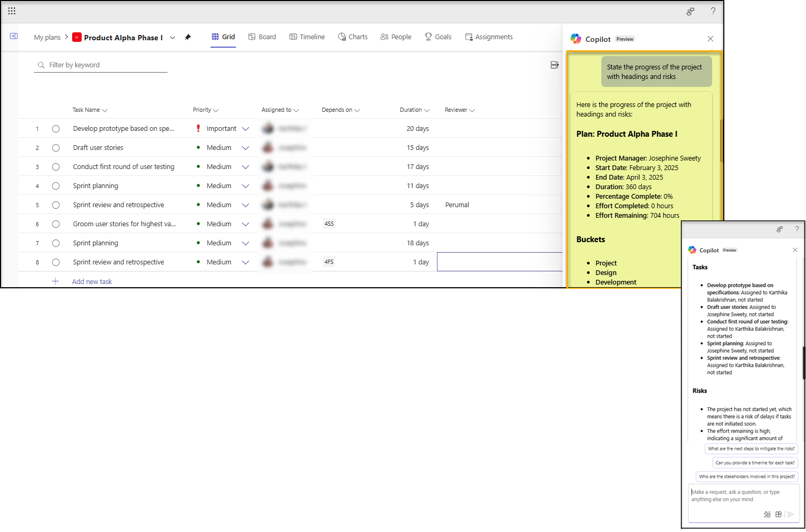This screenshot has width=806, height=532.
Task: Toggle completion circle for 'Conduct first round of user testing'
Action: (56, 167)
